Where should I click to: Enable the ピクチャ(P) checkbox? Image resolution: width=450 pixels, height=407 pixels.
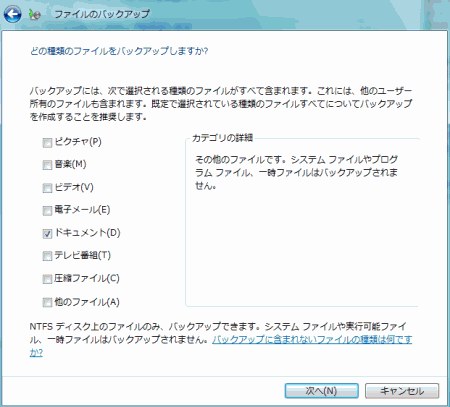pyautogui.click(x=47, y=143)
